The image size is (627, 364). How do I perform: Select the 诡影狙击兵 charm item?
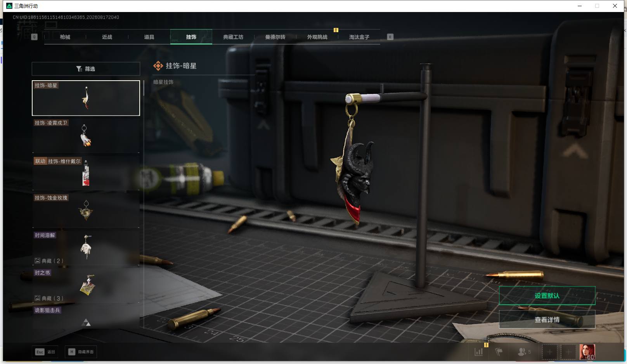pos(86,317)
